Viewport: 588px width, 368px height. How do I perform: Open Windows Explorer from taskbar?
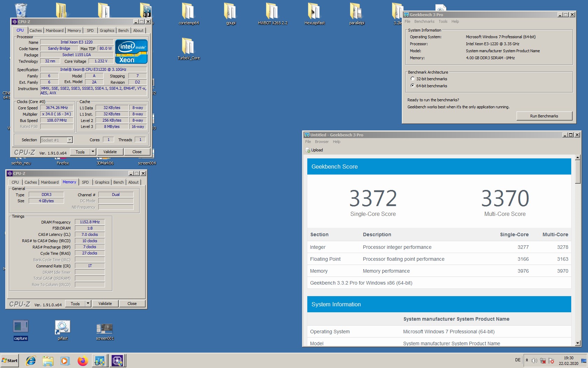pos(48,360)
